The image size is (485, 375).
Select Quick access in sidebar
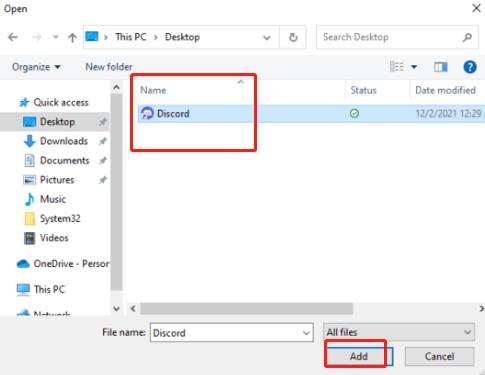(61, 102)
